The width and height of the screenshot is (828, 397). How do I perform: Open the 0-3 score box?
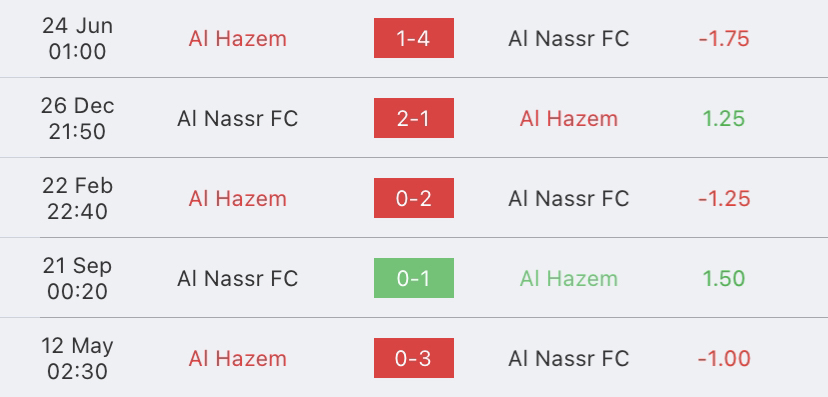[x=413, y=358]
